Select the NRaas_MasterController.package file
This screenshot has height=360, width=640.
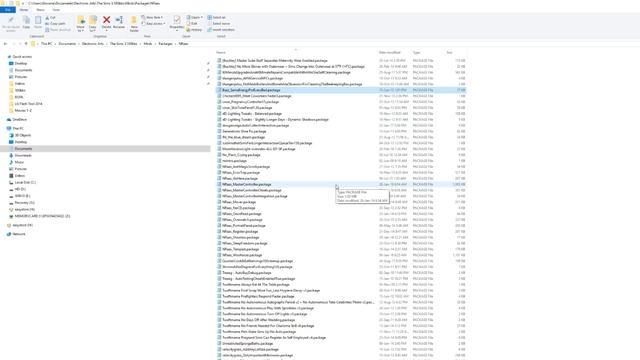pos(341,184)
